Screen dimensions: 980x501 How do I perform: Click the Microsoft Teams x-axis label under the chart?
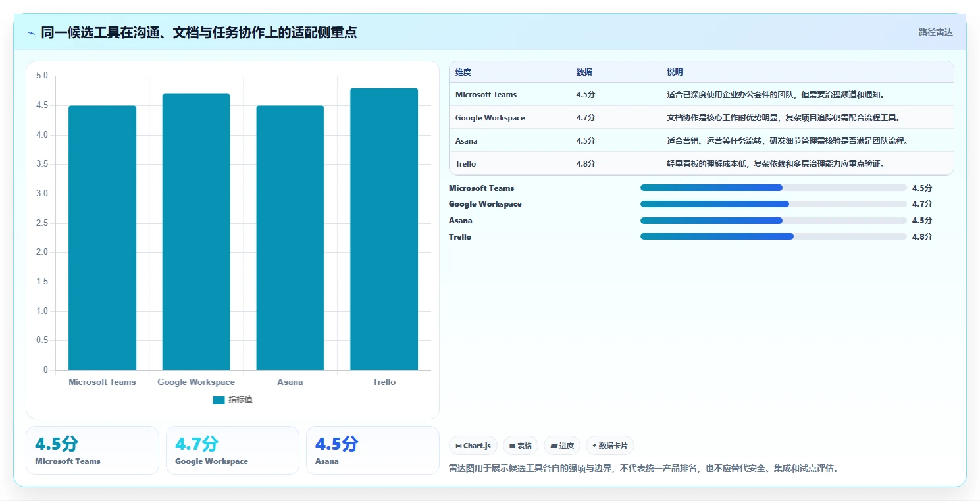102,382
